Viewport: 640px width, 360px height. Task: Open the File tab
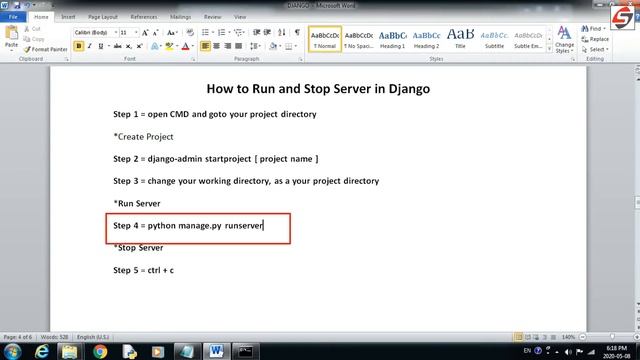coord(13,17)
